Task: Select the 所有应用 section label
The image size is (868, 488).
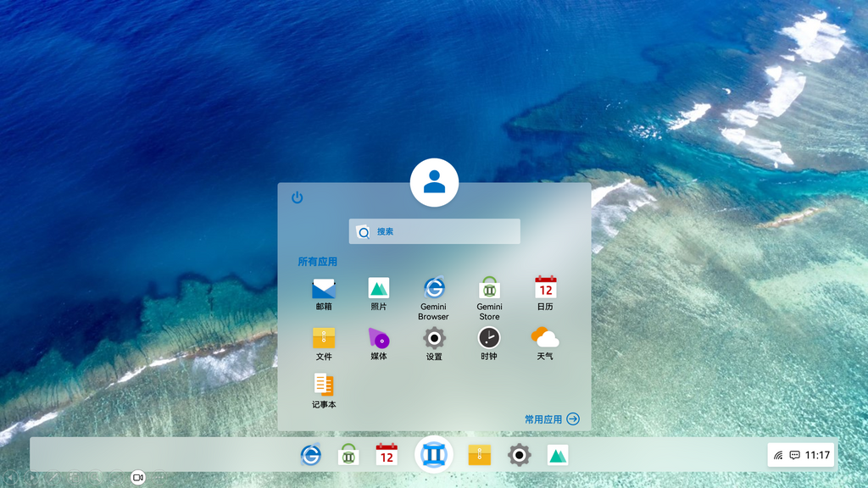Action: coord(316,262)
